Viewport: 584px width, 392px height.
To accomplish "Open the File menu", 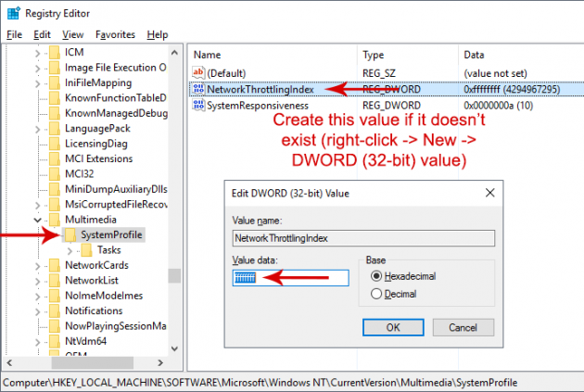I will coord(15,34).
